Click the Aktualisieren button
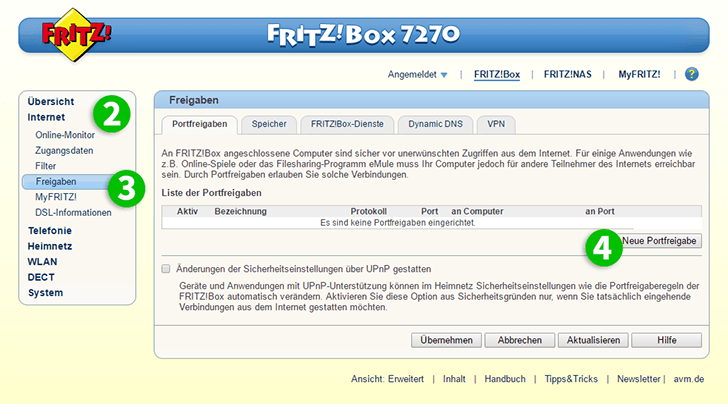Screen dimensions: 728x404 click(593, 340)
